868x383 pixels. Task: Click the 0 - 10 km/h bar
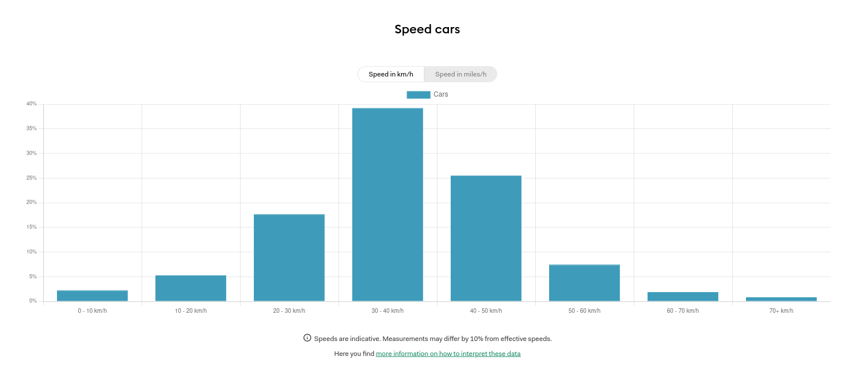92,296
